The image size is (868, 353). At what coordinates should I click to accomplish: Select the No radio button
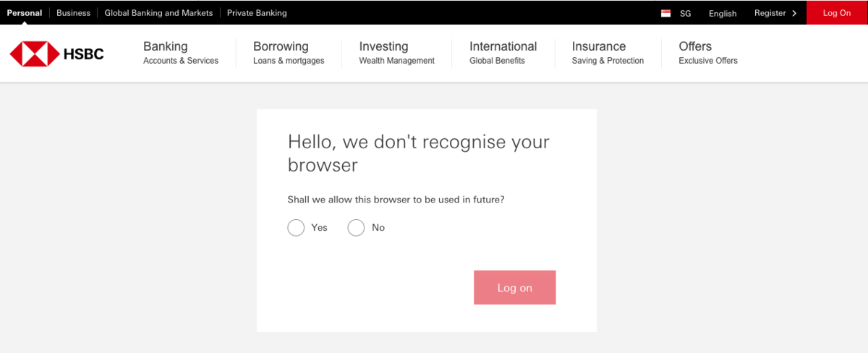(x=356, y=228)
